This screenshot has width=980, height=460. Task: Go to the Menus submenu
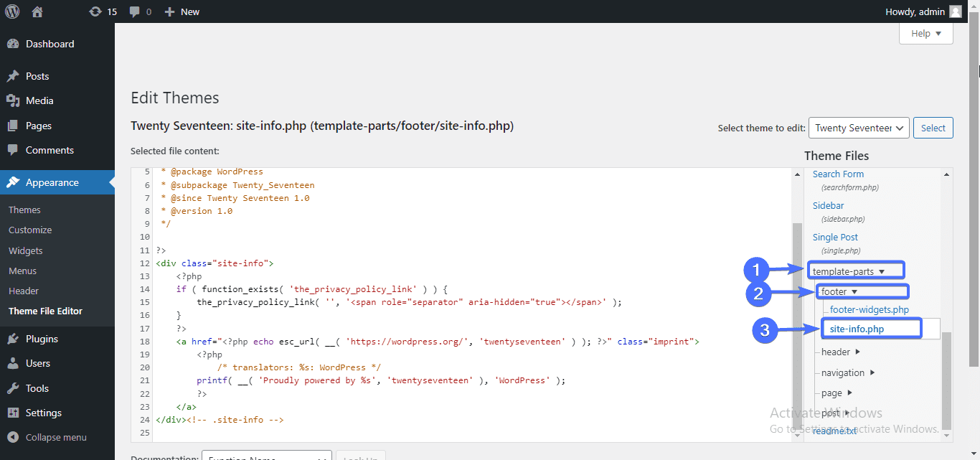pyautogui.click(x=22, y=271)
